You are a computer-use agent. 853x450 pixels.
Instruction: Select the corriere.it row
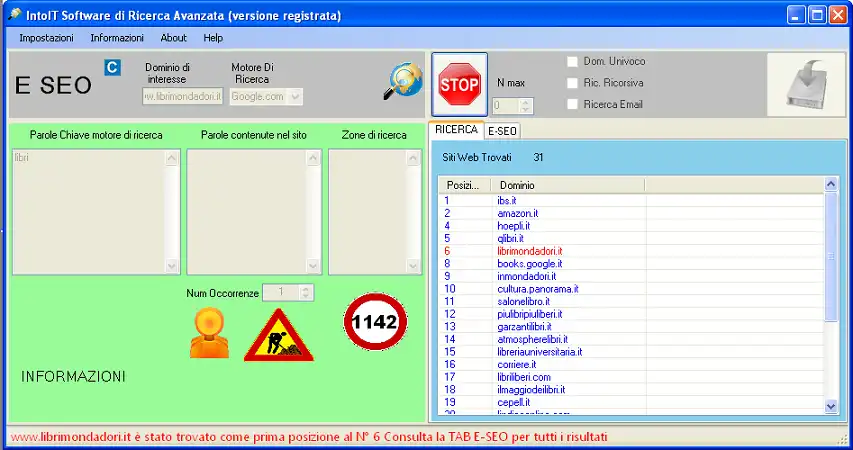pyautogui.click(x=631, y=365)
